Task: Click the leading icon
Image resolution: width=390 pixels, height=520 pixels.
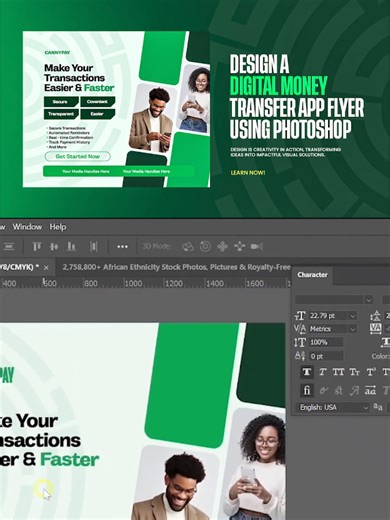Action: pyautogui.click(x=375, y=316)
